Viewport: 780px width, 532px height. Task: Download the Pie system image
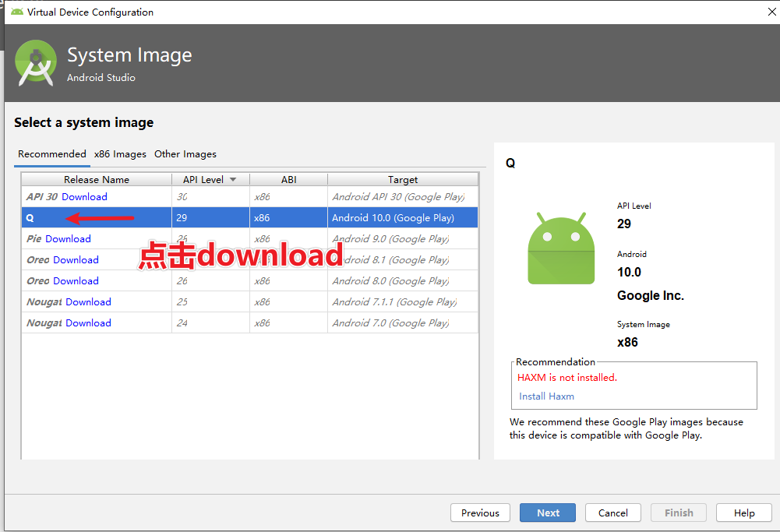click(x=68, y=239)
